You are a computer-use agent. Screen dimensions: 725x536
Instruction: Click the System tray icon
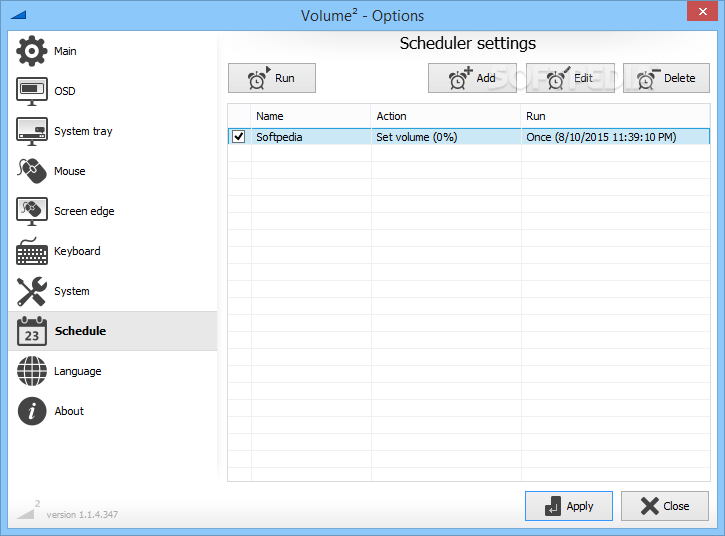31,131
